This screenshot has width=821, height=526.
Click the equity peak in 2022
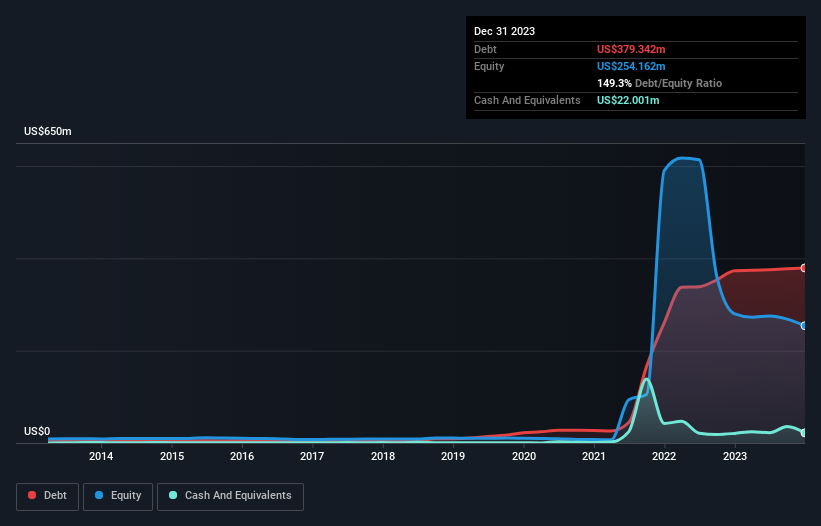[x=683, y=158]
